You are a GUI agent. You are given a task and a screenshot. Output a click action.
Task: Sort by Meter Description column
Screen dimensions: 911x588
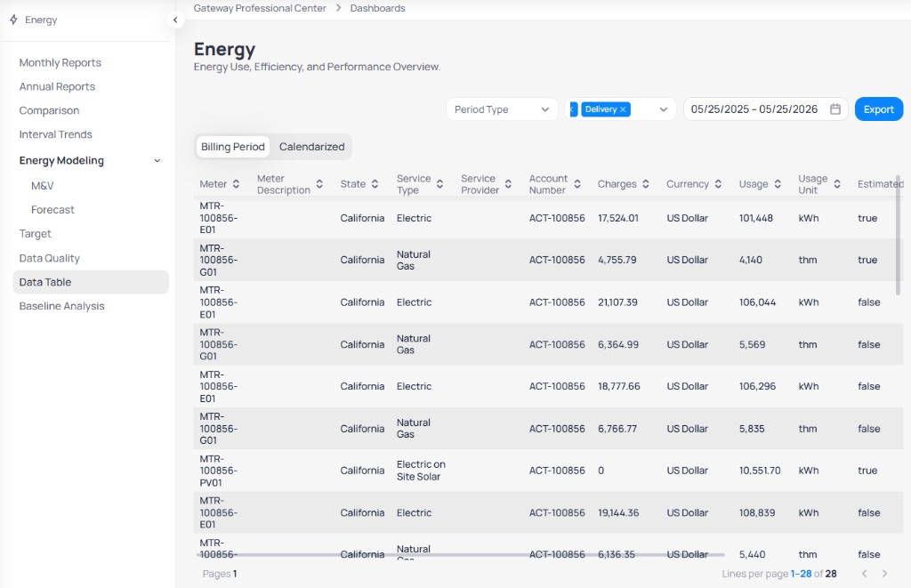tap(319, 184)
